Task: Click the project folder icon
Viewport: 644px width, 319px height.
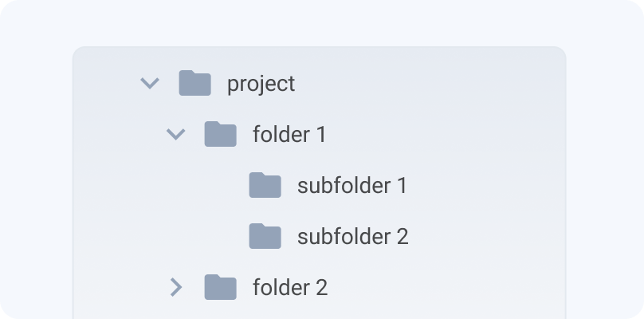Action: [x=195, y=83]
